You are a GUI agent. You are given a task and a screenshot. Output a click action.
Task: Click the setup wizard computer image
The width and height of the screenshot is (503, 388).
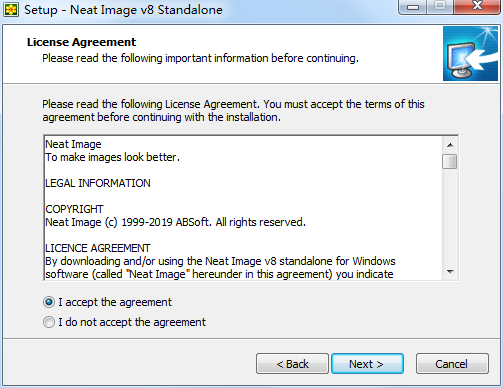pyautogui.click(x=470, y=54)
